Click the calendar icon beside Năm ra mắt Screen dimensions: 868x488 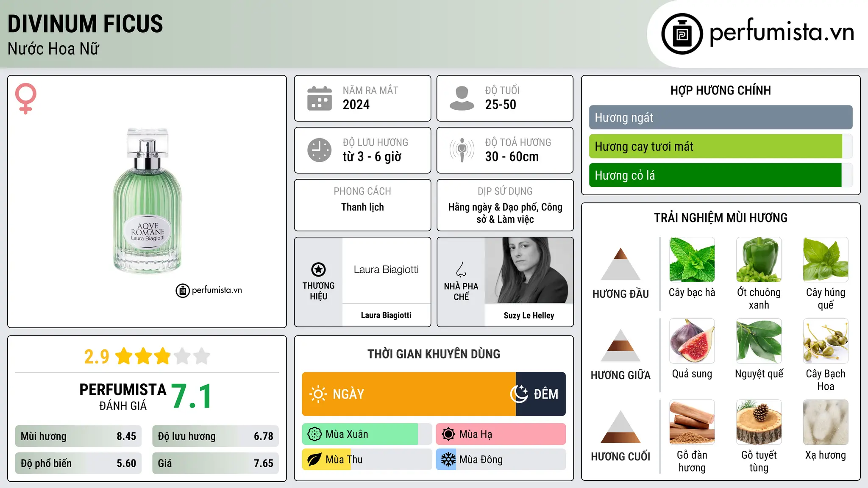click(x=320, y=98)
